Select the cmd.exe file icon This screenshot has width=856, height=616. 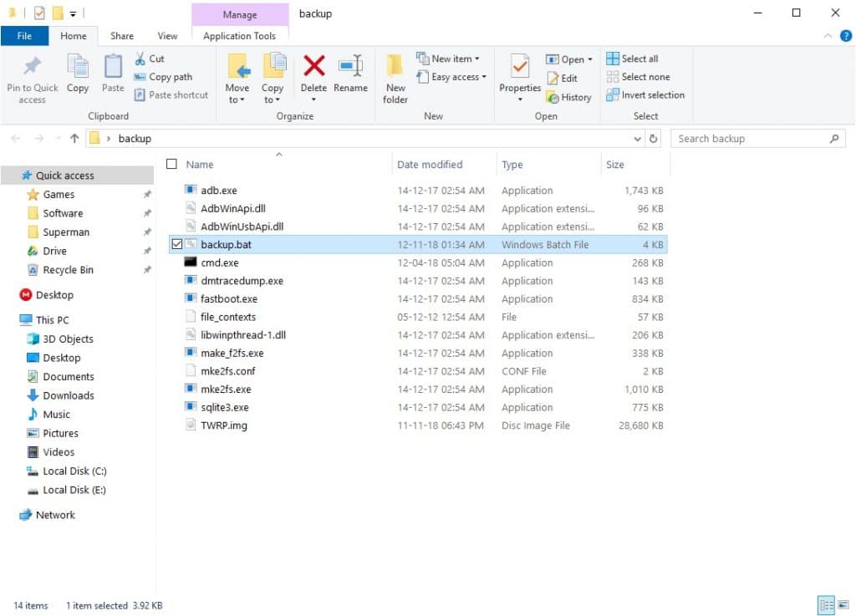(190, 262)
